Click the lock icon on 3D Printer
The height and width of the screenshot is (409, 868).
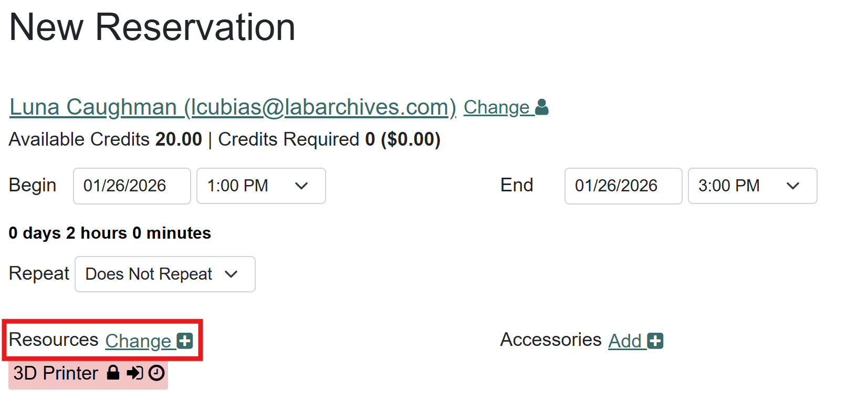coord(113,373)
